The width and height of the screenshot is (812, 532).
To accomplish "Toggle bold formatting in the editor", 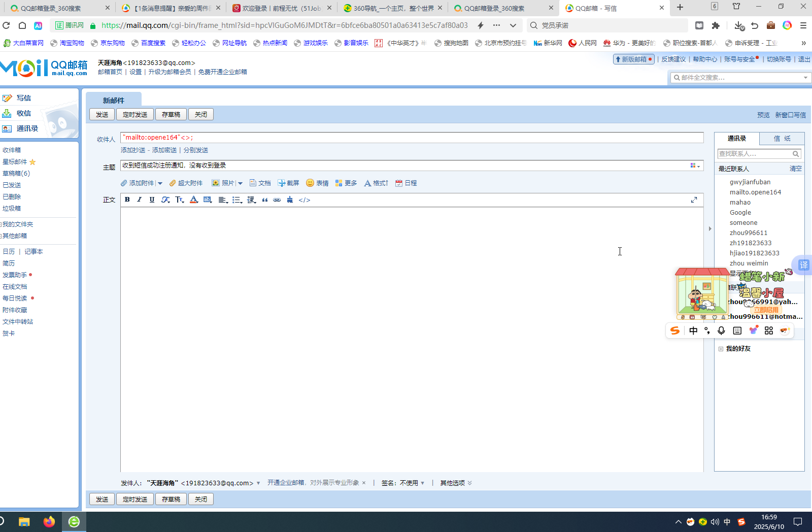I will [127, 199].
